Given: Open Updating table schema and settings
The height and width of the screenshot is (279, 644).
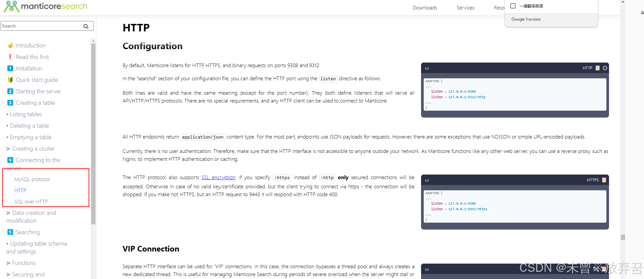Looking at the screenshot, I should point(37,248).
